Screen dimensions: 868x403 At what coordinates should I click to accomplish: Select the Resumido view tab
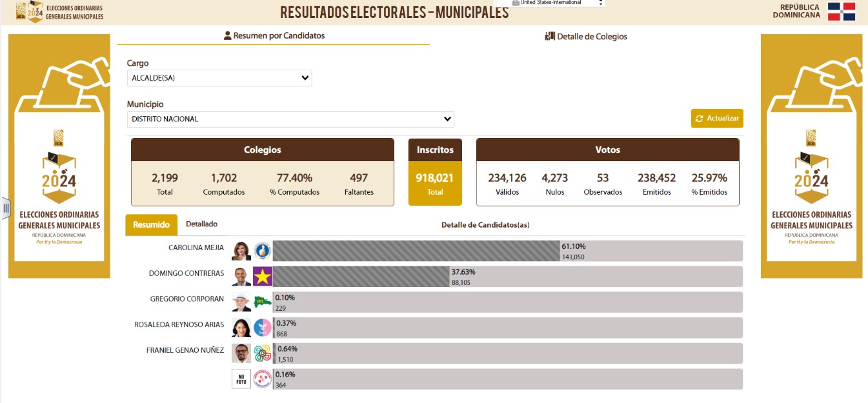click(x=151, y=225)
